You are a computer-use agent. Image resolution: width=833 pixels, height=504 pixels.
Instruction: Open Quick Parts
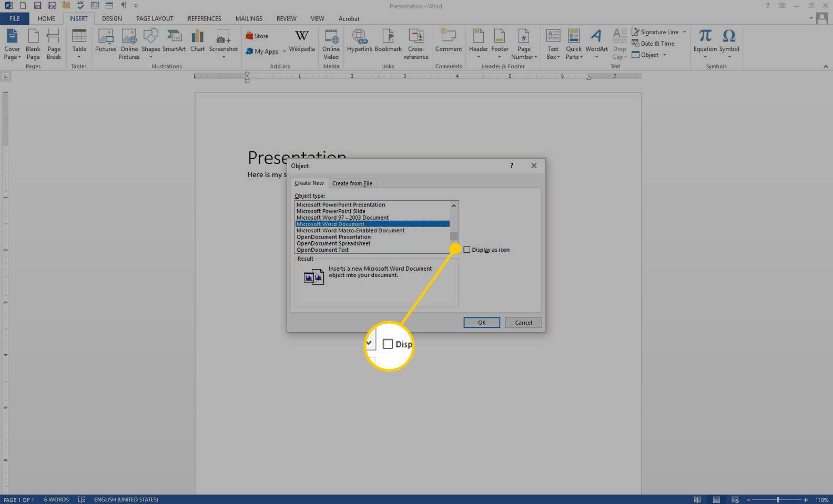coord(574,44)
